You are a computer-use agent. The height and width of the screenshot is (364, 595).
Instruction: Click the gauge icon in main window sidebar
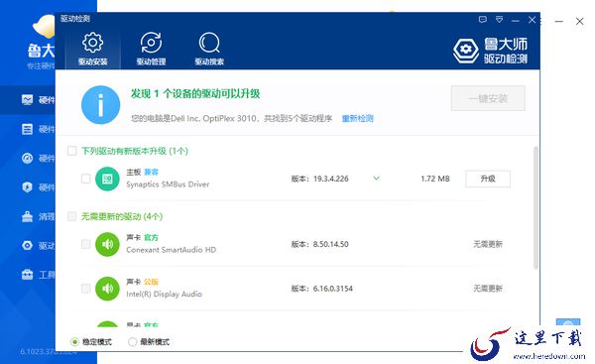tap(27, 158)
